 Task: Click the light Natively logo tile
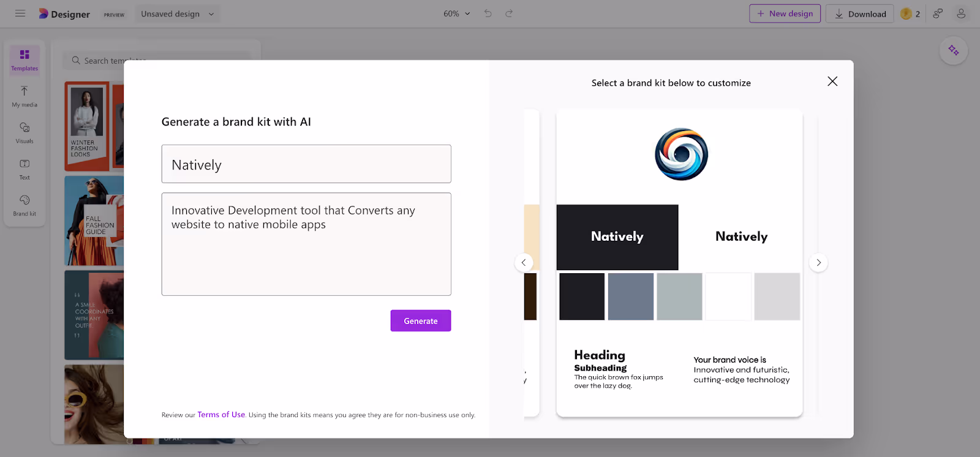(x=741, y=237)
